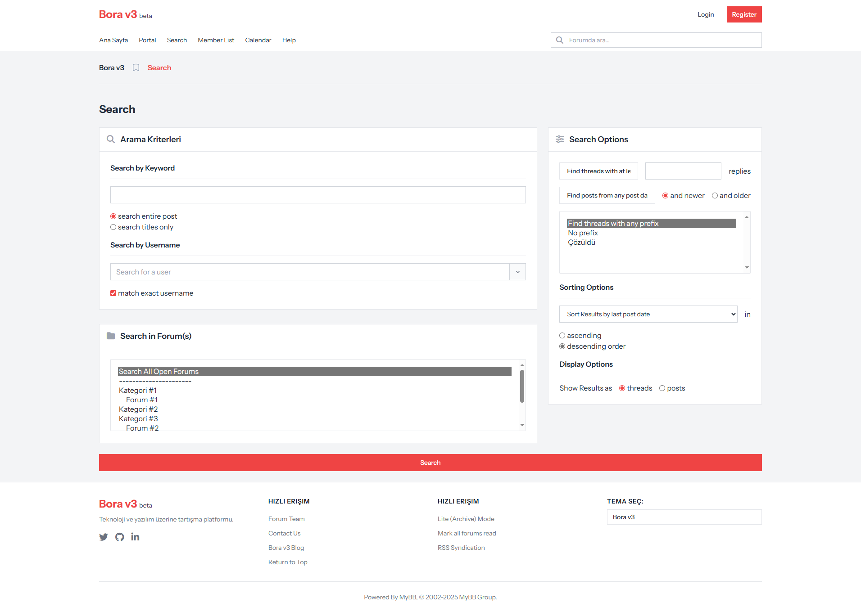Click the red Register button
This screenshot has width=861, height=616.
(x=744, y=14)
